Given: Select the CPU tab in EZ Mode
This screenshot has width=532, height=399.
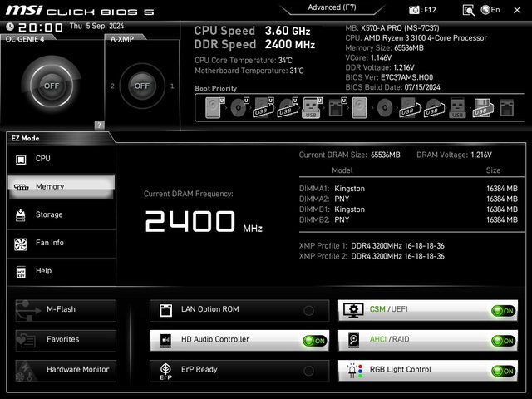Looking at the screenshot, I should pyautogui.click(x=61, y=159).
